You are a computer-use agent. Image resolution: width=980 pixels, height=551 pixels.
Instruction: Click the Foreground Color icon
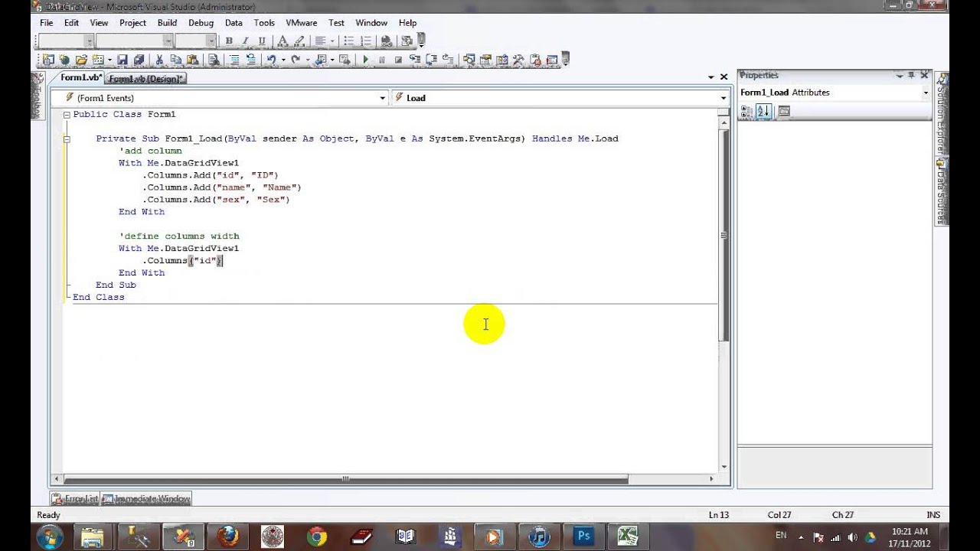click(x=283, y=41)
